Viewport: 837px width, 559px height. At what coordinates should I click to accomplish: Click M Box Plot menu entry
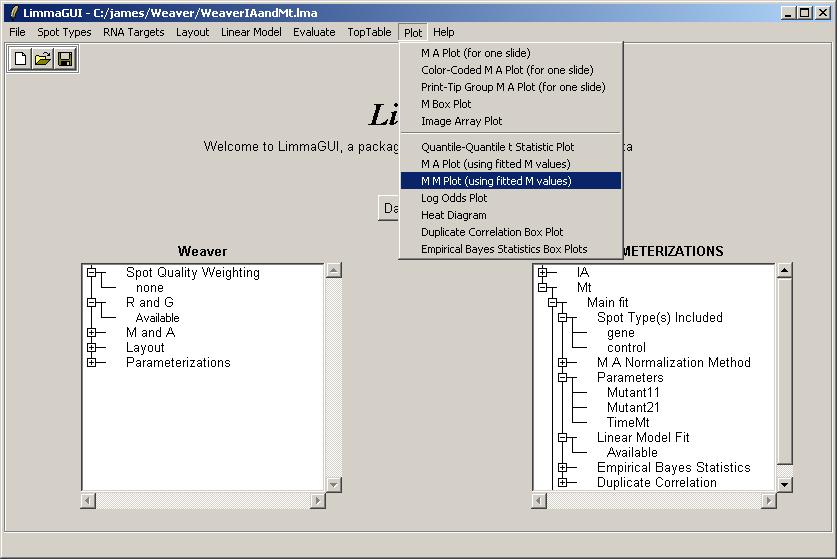point(446,104)
